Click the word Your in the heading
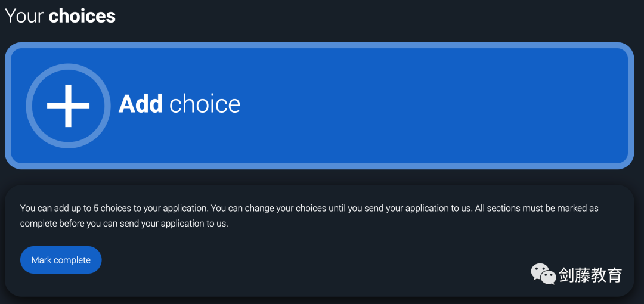The height and width of the screenshot is (304, 644). 24,15
